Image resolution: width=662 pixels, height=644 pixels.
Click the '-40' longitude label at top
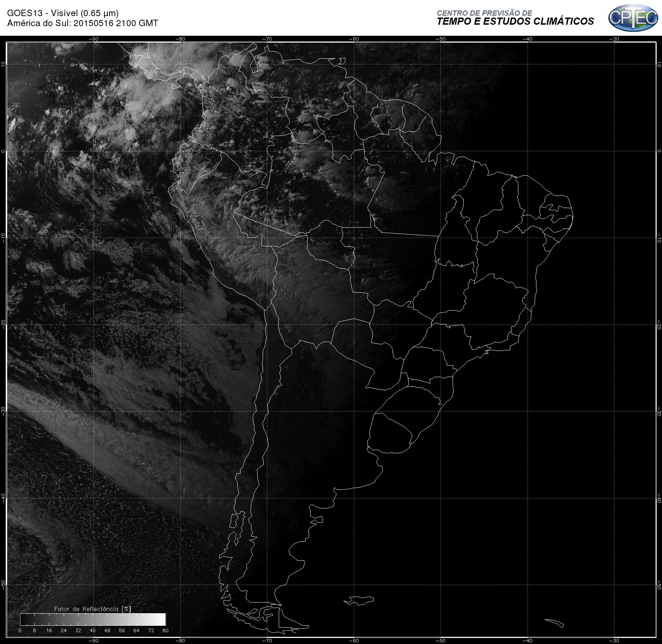tap(527, 39)
